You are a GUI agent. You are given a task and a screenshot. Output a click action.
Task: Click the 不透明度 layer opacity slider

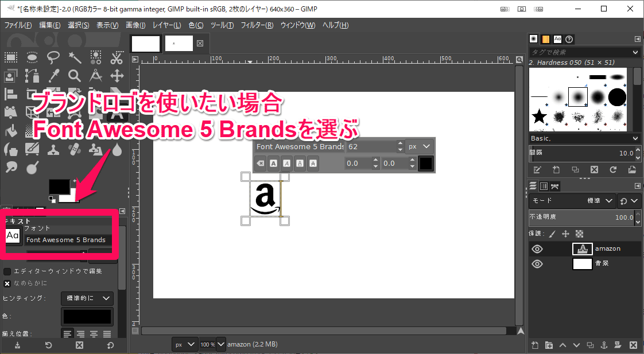[581, 217]
